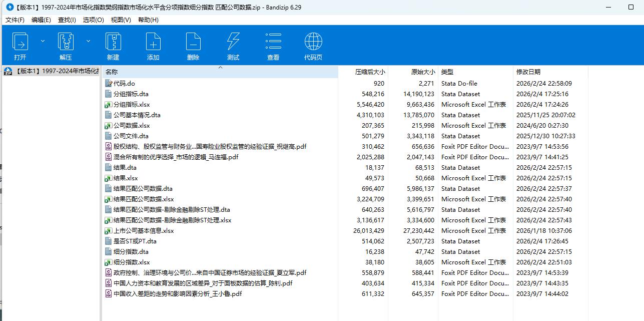Click the 测试 (Test) lightning icon
Image resolution: width=644 pixels, height=321 pixels.
pyautogui.click(x=233, y=41)
